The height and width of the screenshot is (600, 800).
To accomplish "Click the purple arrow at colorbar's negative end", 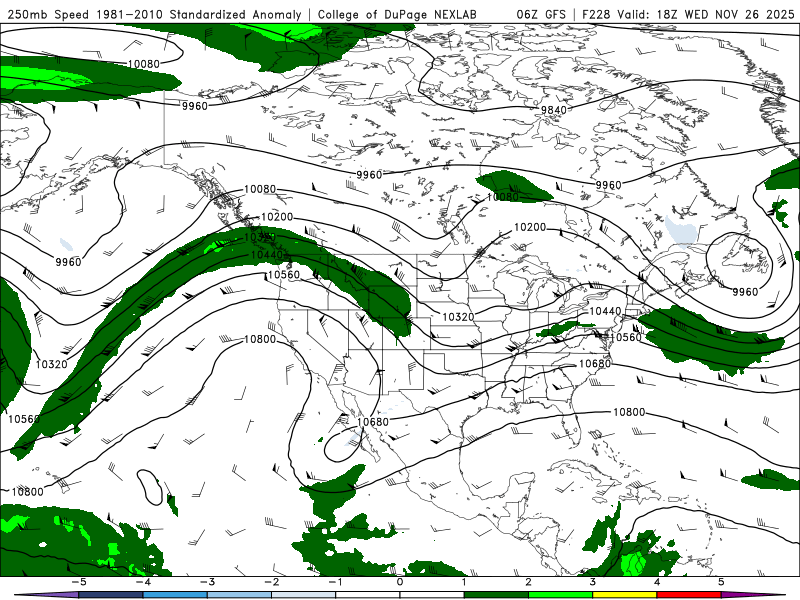I will click(x=50, y=595).
